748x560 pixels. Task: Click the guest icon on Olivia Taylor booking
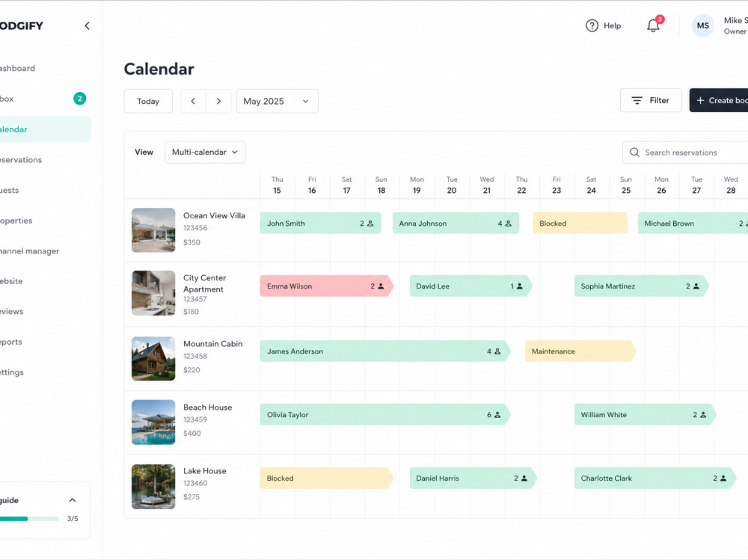point(497,414)
